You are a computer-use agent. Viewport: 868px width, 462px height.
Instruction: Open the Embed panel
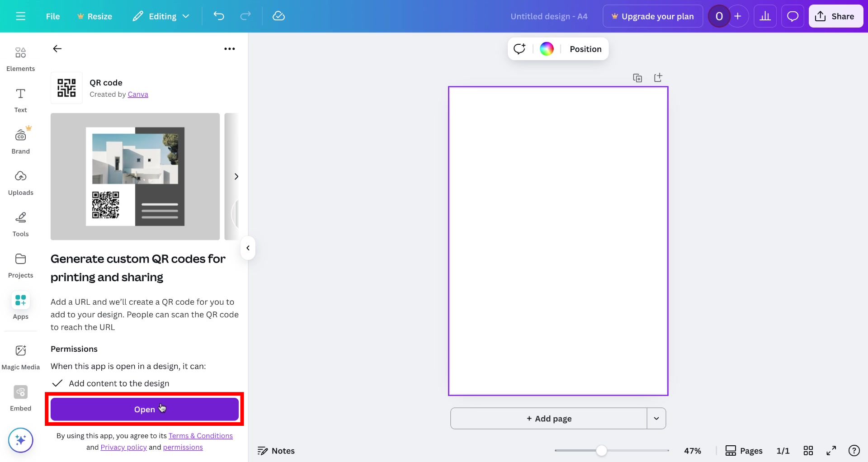pyautogui.click(x=20, y=397)
